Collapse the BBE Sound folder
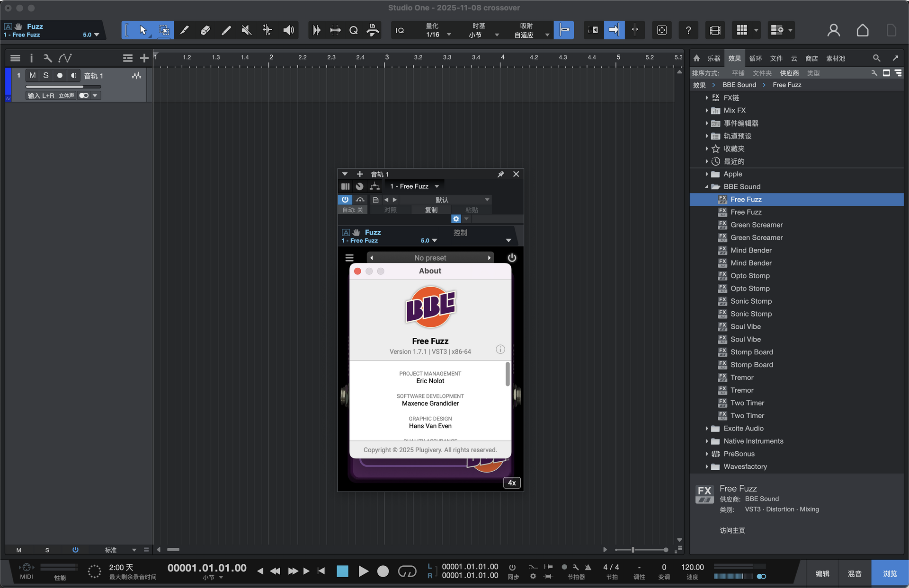The height and width of the screenshot is (588, 909). click(x=707, y=187)
